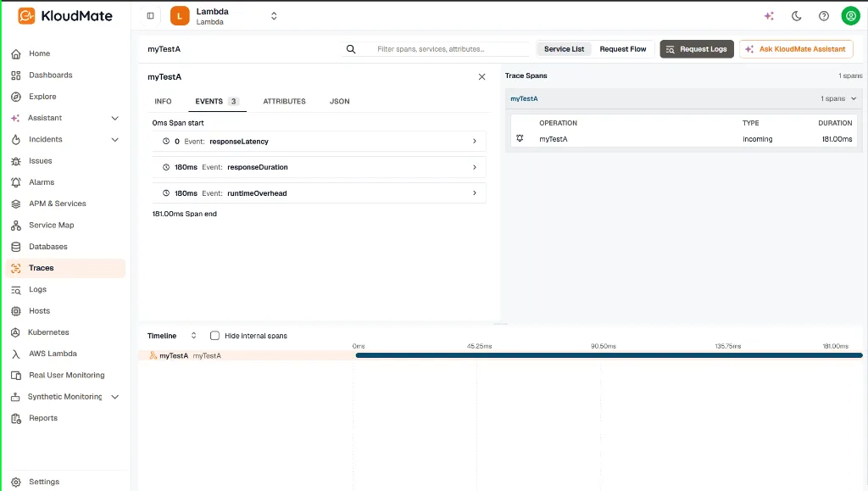The image size is (868, 491).
Task: Select Traces icon in sidebar
Action: tap(16, 268)
